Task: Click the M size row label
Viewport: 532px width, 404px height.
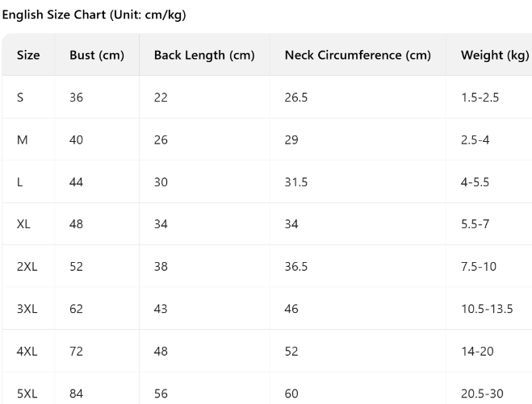Action: (23, 140)
